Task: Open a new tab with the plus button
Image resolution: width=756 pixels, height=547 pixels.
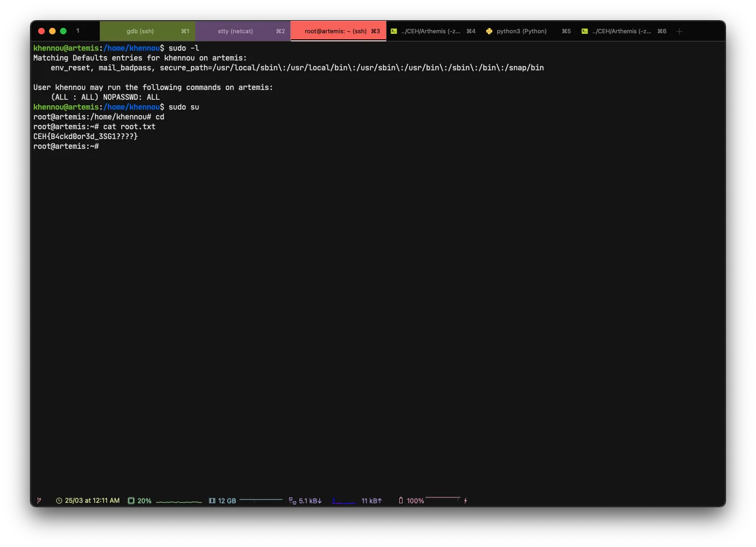Action: [x=679, y=32]
